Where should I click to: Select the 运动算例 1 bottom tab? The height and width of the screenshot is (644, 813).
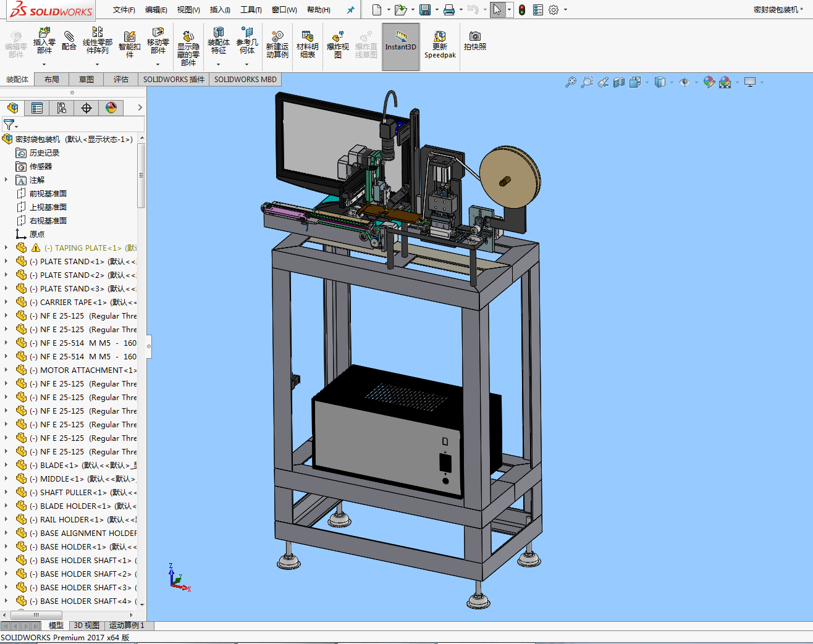tap(127, 625)
